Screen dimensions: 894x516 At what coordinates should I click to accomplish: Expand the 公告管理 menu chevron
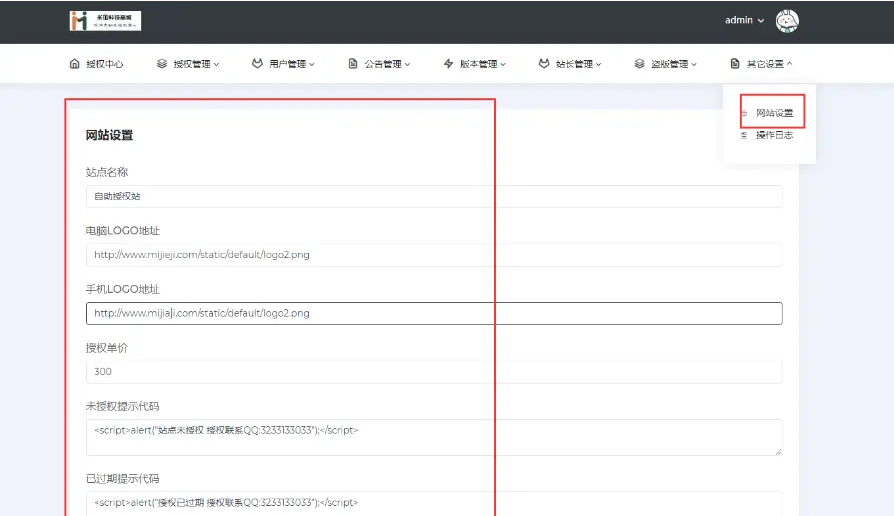click(407, 64)
